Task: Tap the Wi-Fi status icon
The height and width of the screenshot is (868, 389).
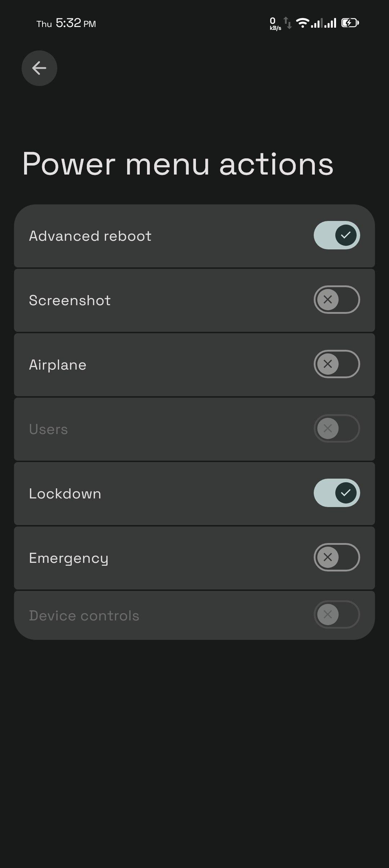Action: (x=303, y=23)
